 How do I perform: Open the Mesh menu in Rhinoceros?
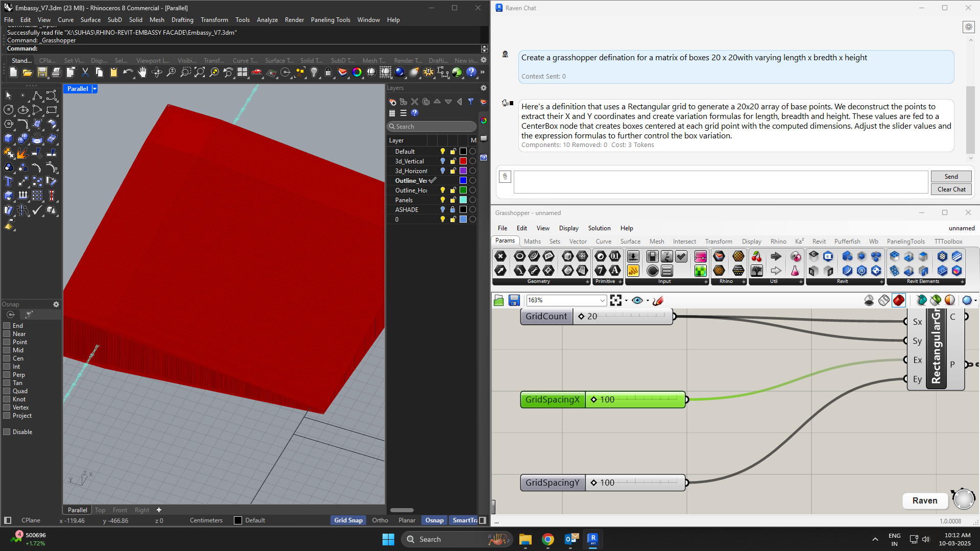[156, 19]
